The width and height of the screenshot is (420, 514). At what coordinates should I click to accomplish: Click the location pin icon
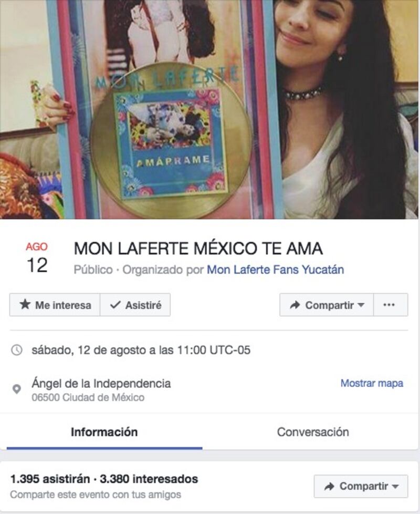coord(17,389)
